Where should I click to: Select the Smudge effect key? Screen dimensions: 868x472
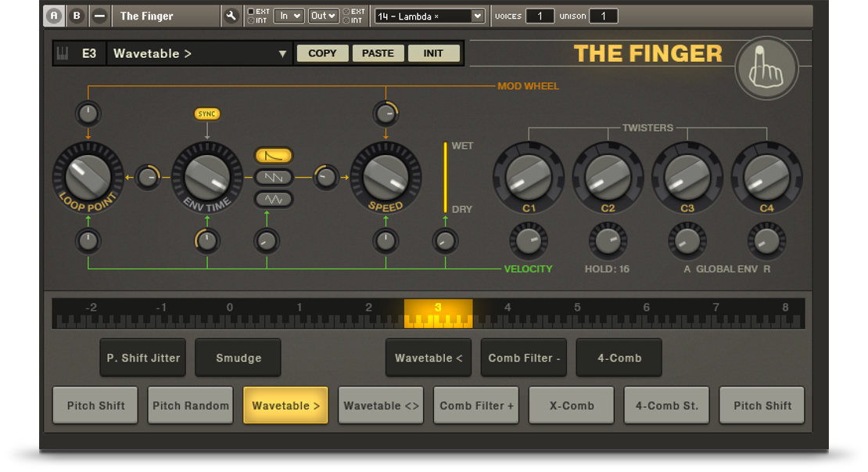pos(238,358)
